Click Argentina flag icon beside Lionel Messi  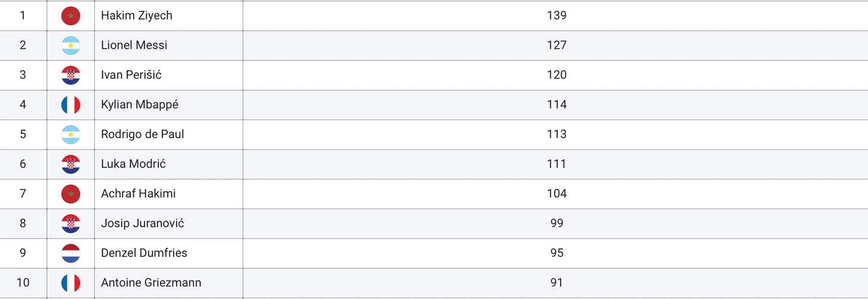click(x=71, y=45)
